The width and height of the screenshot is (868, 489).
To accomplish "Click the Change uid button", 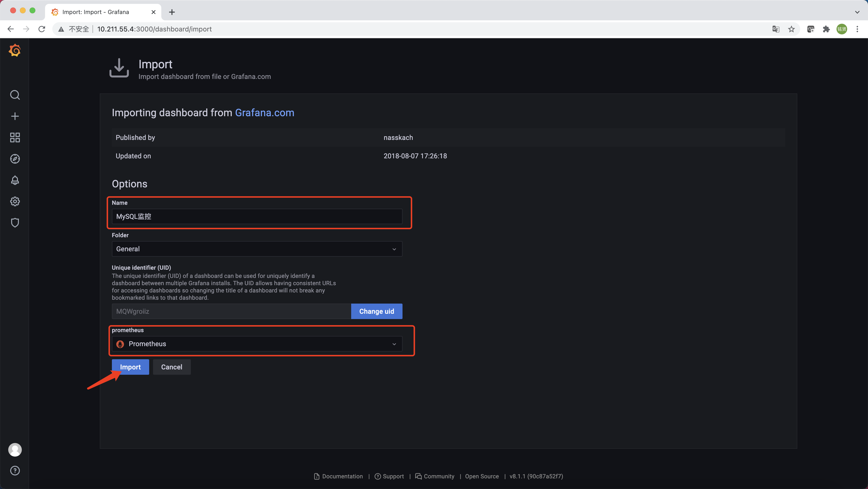I will [376, 311].
